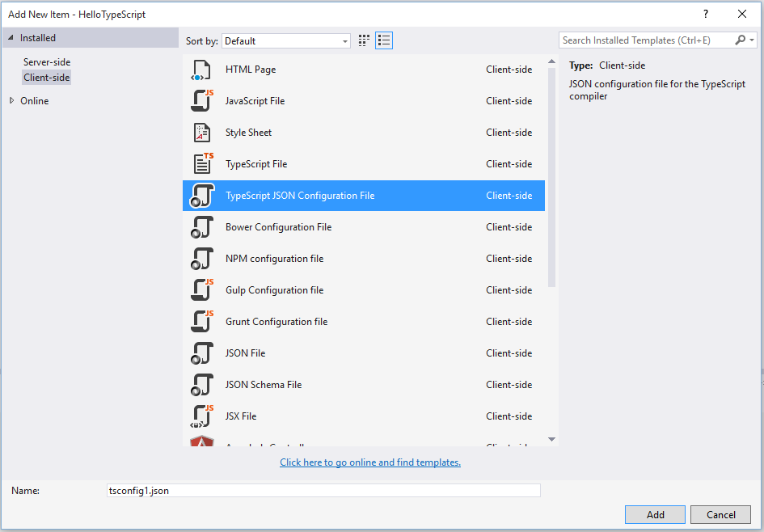Select the JSX File template icon
The height and width of the screenshot is (532, 764).
pyautogui.click(x=200, y=416)
